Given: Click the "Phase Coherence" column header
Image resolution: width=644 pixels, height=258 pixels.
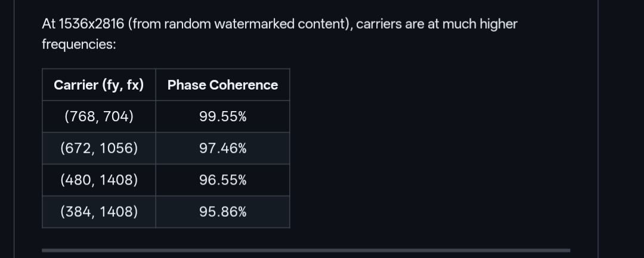Looking at the screenshot, I should [x=222, y=85].
